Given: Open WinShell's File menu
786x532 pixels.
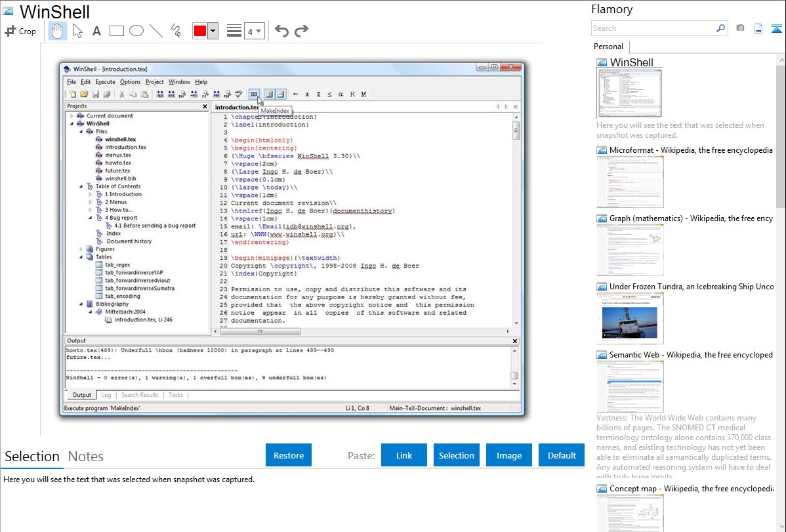Looking at the screenshot, I should (72, 82).
